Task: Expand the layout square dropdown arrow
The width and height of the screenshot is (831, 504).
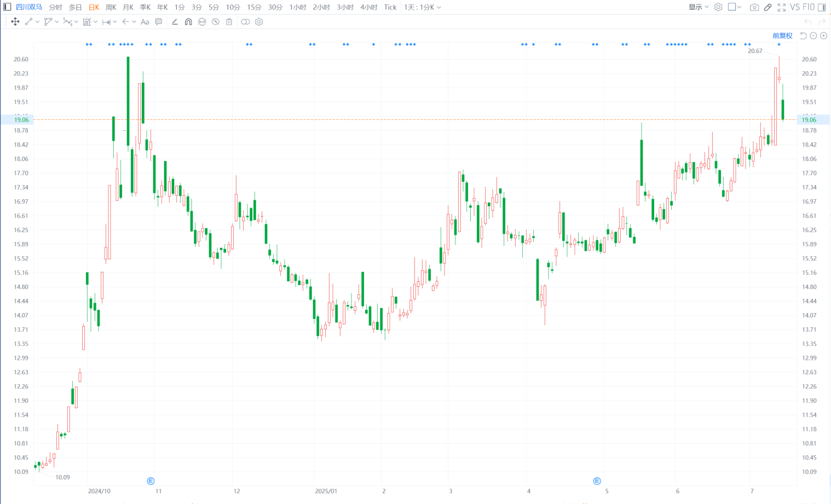Action: pyautogui.click(x=740, y=7)
